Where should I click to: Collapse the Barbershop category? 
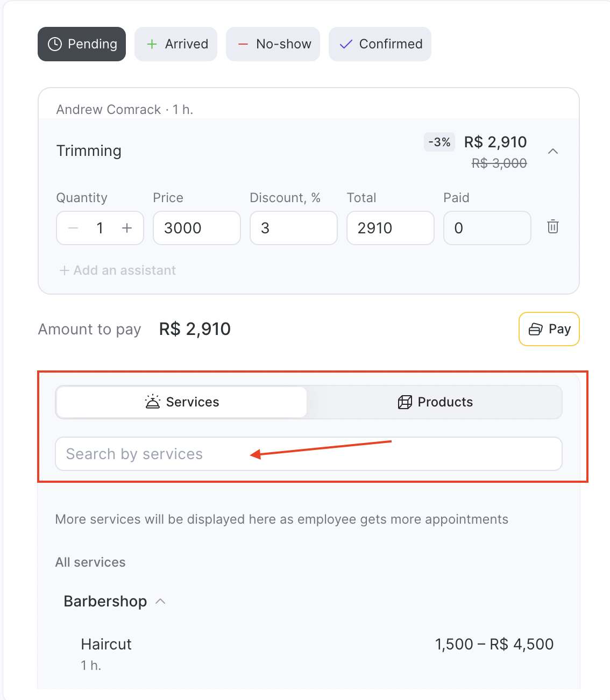160,601
